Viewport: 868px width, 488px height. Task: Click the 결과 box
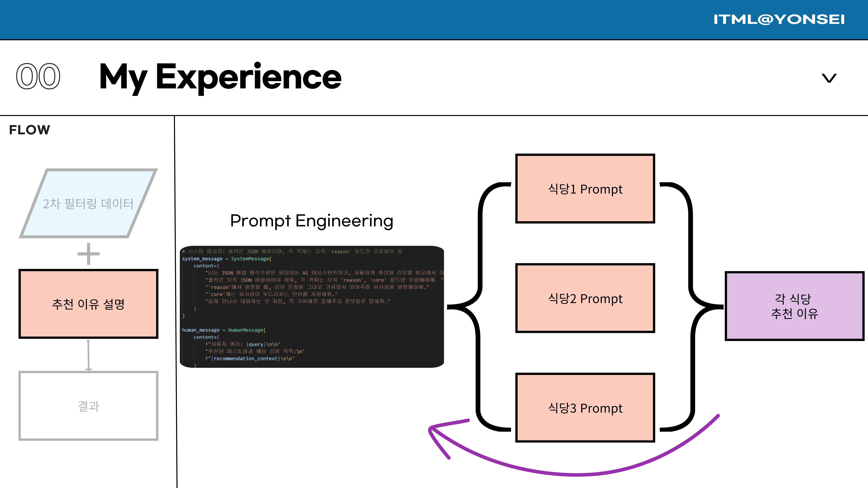[x=88, y=406]
